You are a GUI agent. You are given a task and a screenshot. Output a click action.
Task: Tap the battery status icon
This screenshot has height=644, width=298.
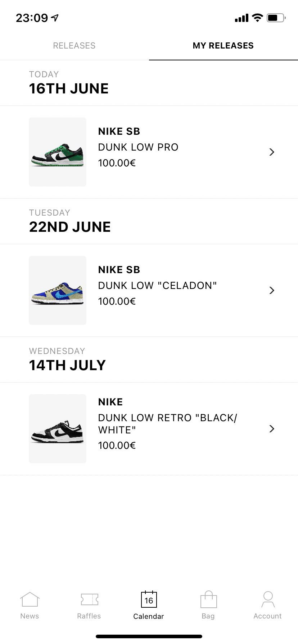point(276,18)
